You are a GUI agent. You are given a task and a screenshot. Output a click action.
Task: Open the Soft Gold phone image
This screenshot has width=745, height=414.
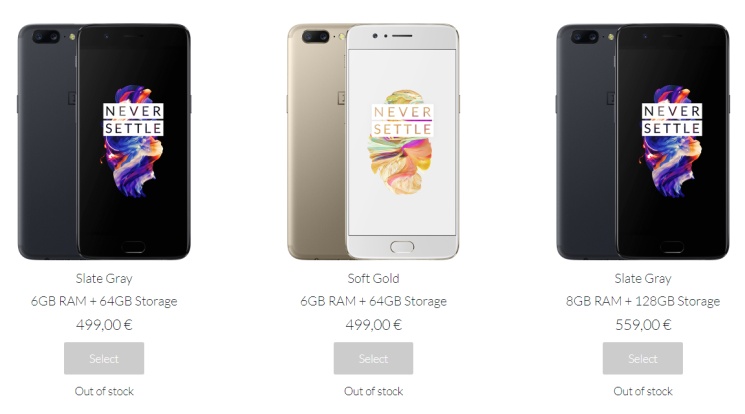click(373, 142)
